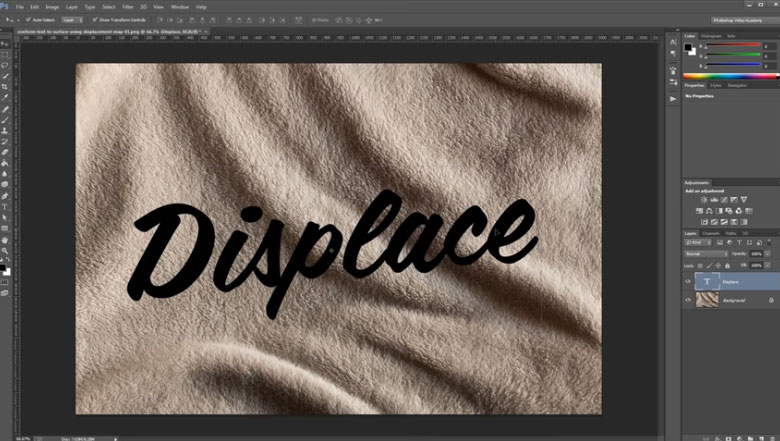Add a Vibrance adjustment
This screenshot has height=441, width=780.
coord(744,200)
